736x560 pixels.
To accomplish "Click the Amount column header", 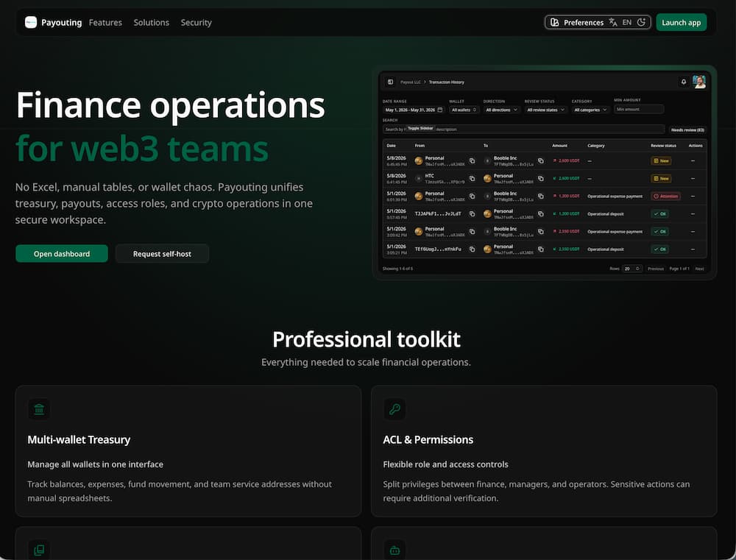I will click(x=559, y=146).
